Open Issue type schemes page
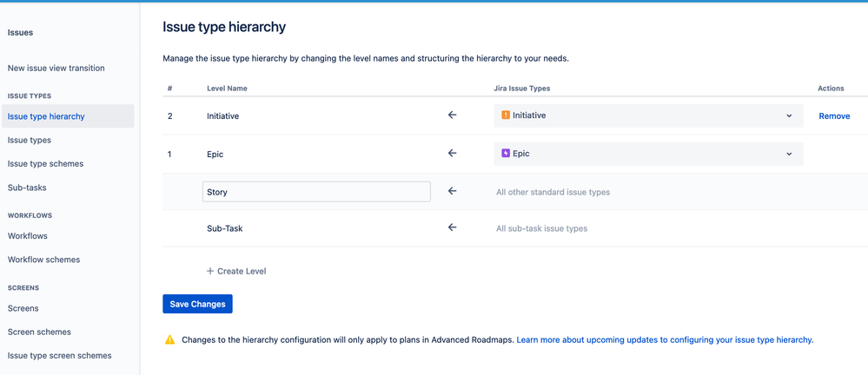 point(45,164)
